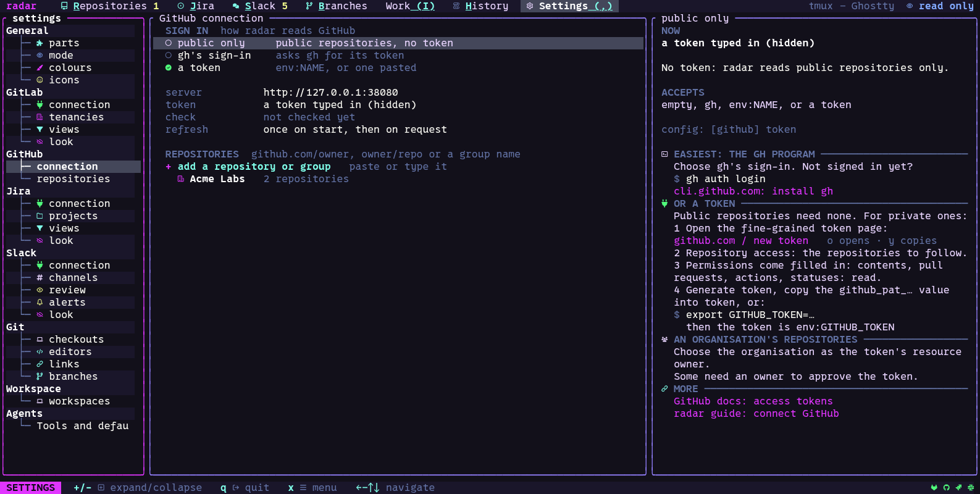Choose the "gh's sign-in" radio option
980x494 pixels.
tap(398, 56)
